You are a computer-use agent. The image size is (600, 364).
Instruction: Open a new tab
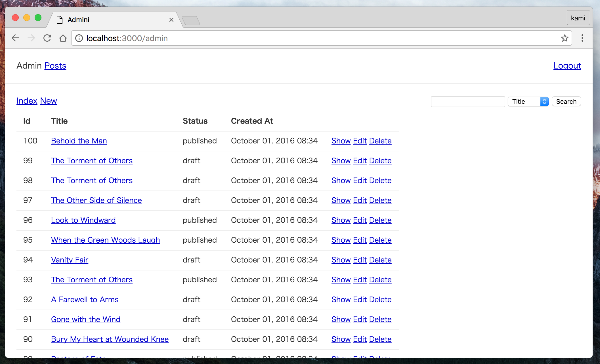191,20
